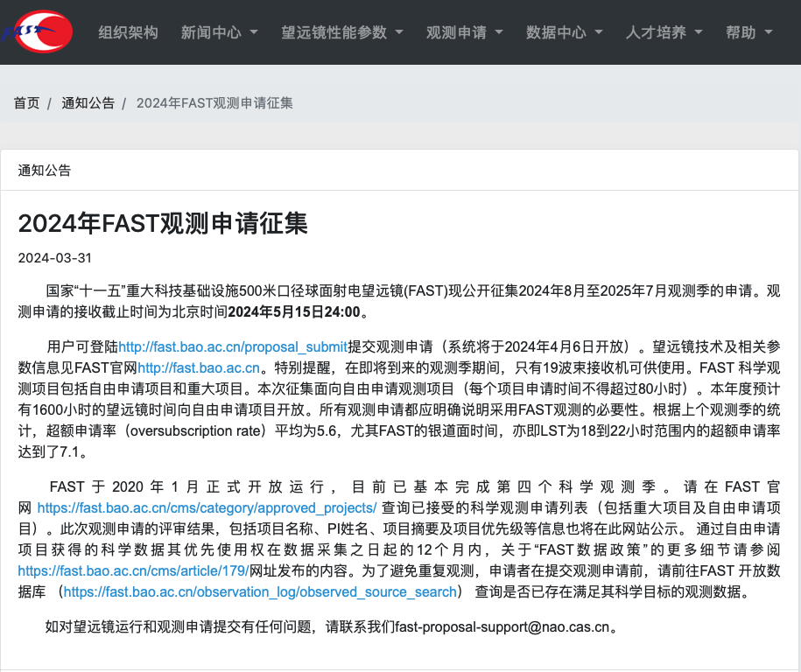Click the bold deadline 2024年5月15日24:00 text
The height and width of the screenshot is (672, 801).
tap(294, 311)
